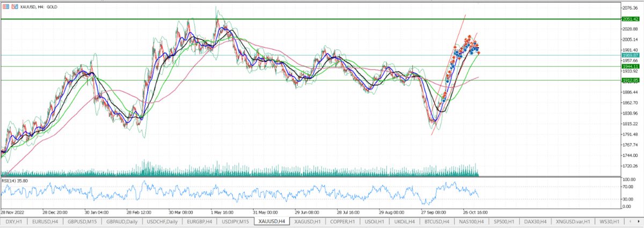Click the 1815.22 price scale value
The height and width of the screenshot is (228, 644).
click(630, 124)
